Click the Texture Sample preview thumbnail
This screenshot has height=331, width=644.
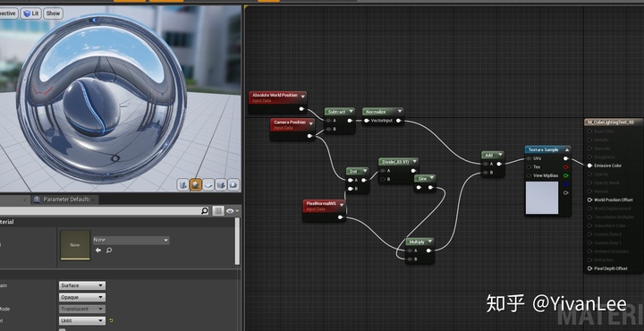point(542,198)
